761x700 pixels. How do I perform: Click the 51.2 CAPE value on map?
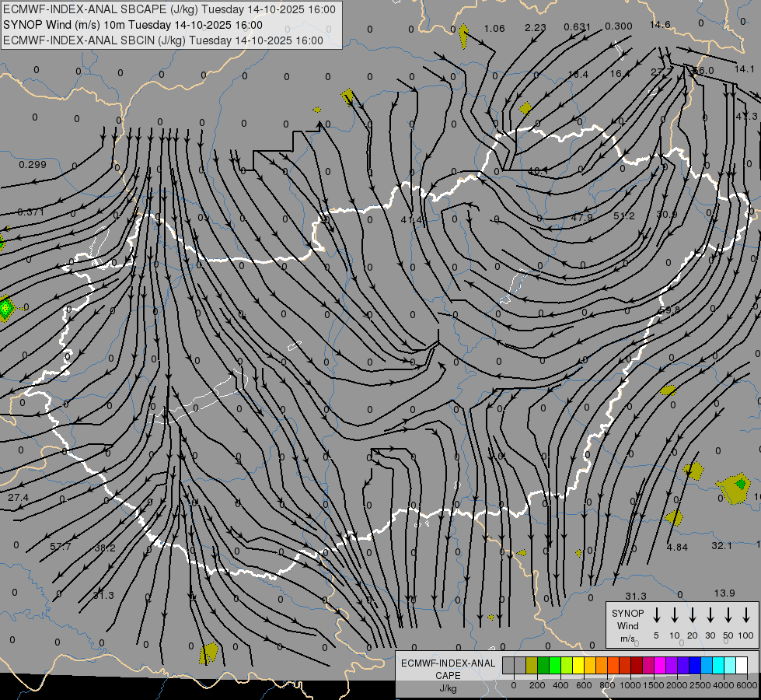pyautogui.click(x=624, y=216)
